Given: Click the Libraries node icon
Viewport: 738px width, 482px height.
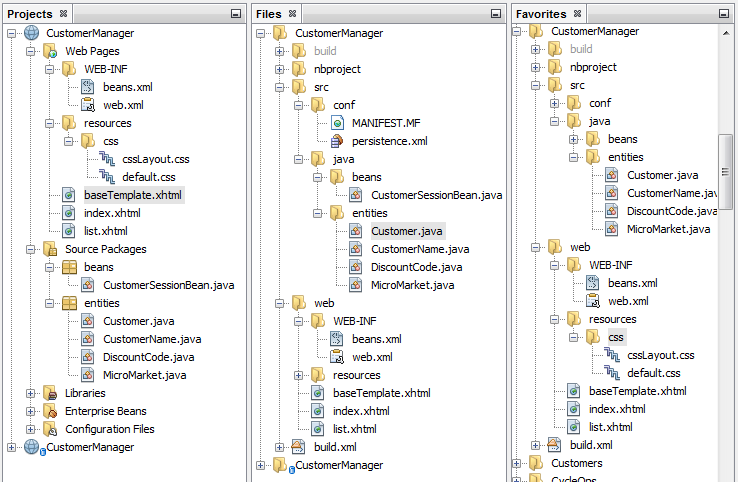Looking at the screenshot, I should [50, 393].
